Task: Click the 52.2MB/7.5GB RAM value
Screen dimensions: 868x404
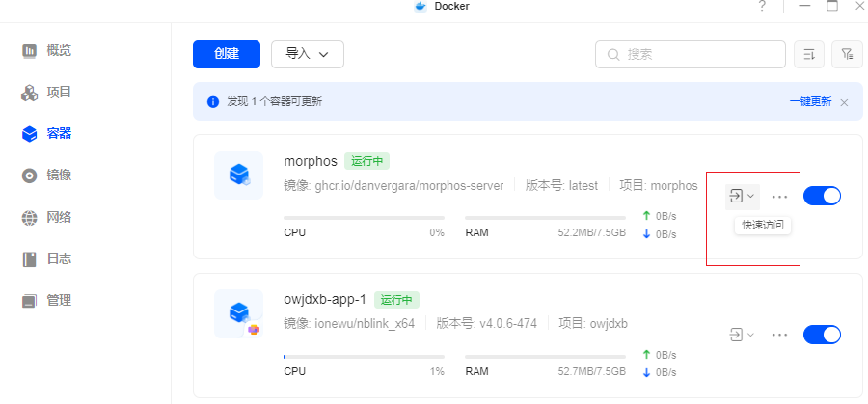Action: [592, 233]
